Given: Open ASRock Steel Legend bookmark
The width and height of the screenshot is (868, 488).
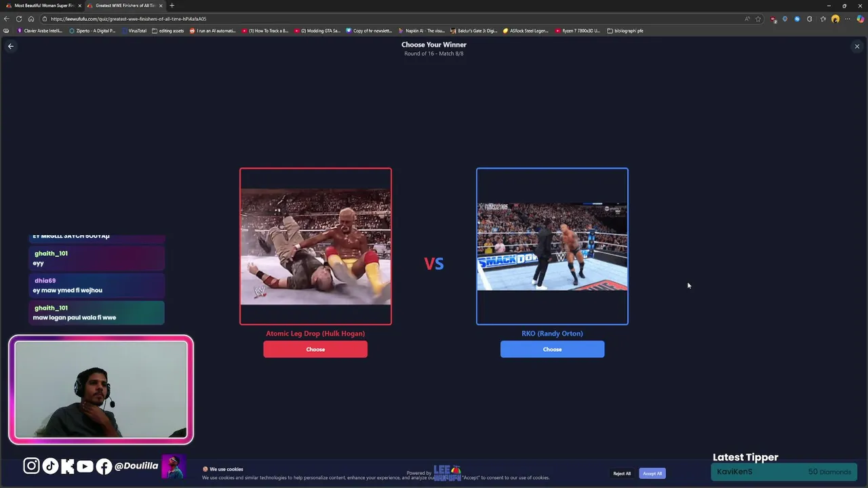Looking at the screenshot, I should click(526, 30).
